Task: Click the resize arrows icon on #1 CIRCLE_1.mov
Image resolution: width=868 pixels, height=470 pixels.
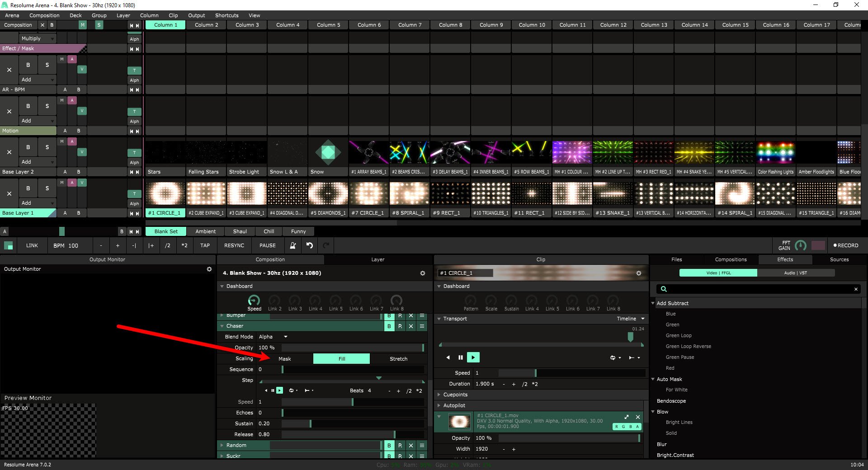Action: pyautogui.click(x=627, y=417)
